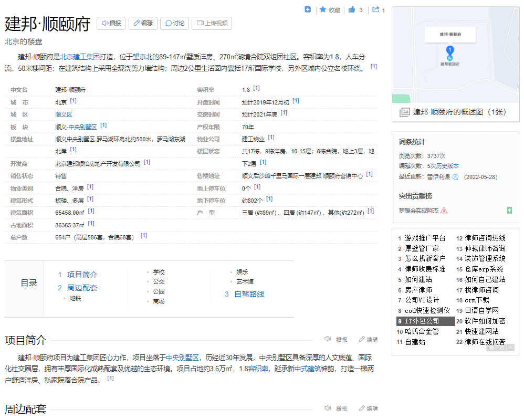Click the blue plus icon near 收藏
This screenshot has width=524, height=420.
308,9
